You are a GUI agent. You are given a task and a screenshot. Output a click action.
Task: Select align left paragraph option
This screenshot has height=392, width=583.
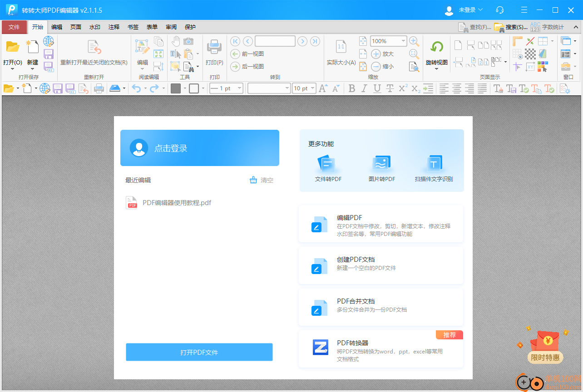click(x=444, y=88)
